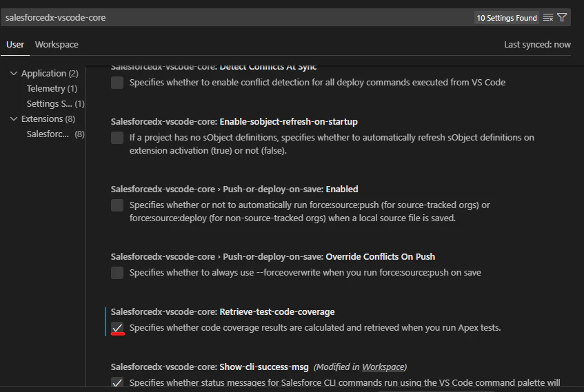Check Override Conflicts On Push checkbox

117,273
